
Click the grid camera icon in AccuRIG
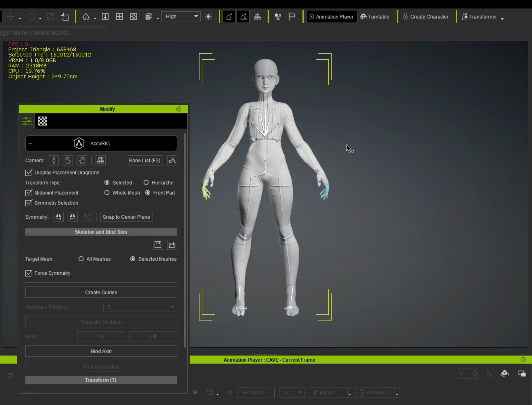100,160
